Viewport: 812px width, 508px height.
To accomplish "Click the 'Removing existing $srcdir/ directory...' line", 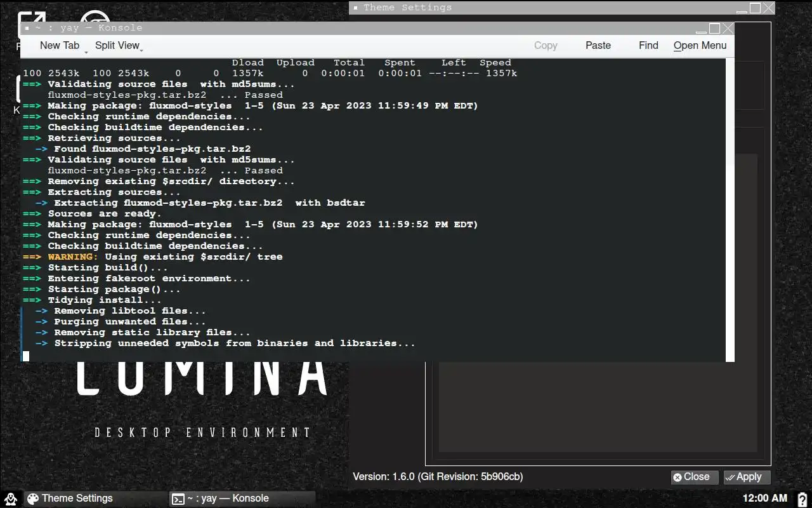I will [x=159, y=181].
